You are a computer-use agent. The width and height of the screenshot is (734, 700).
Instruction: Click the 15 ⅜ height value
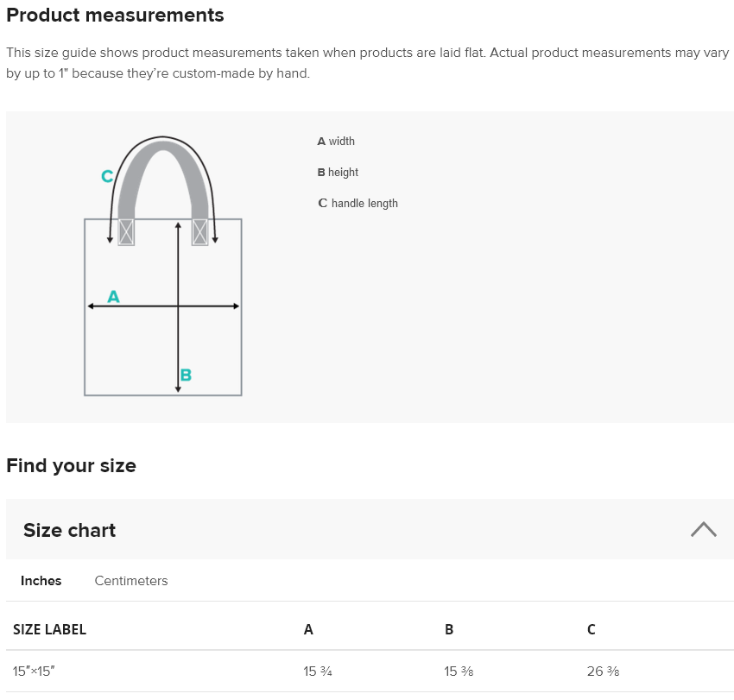[459, 671]
